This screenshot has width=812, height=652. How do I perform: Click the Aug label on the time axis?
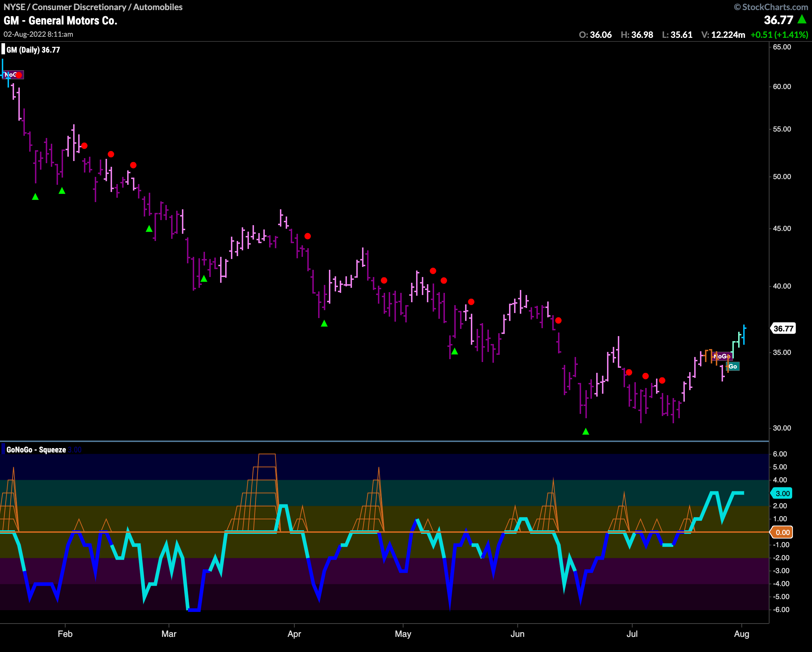click(x=741, y=634)
